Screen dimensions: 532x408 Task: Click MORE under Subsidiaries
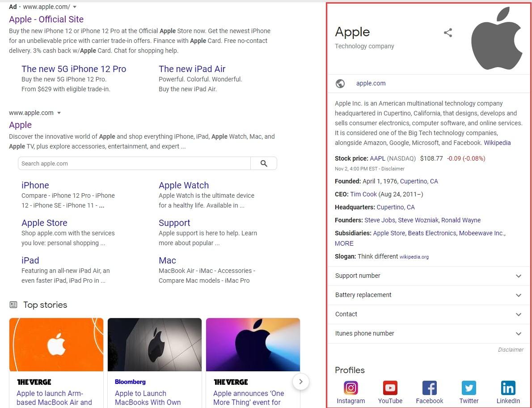(x=344, y=243)
